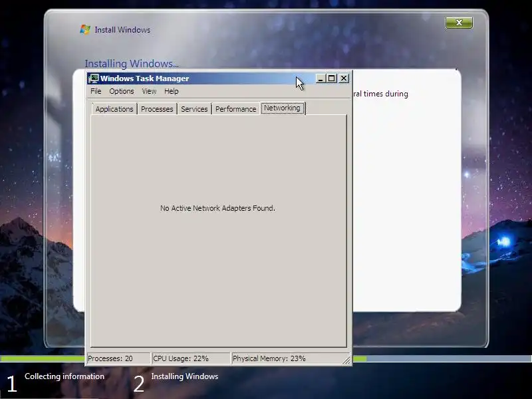
Task: Switch to the Processes tab
Action: click(157, 109)
